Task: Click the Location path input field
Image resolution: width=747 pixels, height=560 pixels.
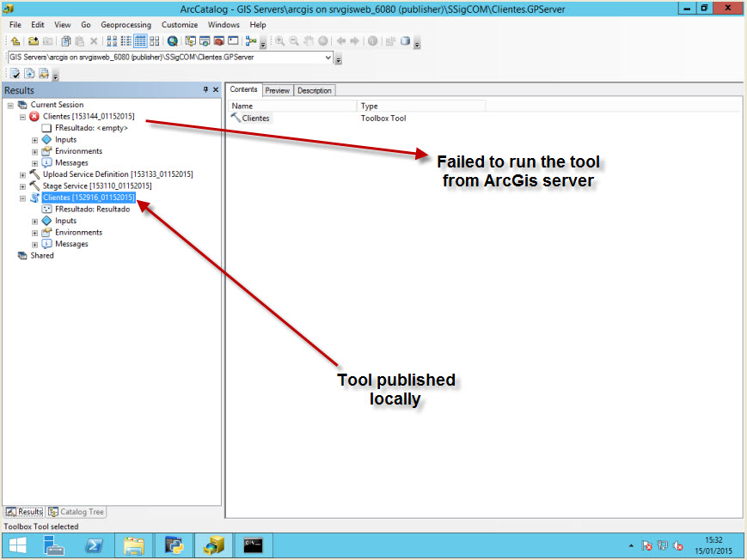Action: click(165, 58)
